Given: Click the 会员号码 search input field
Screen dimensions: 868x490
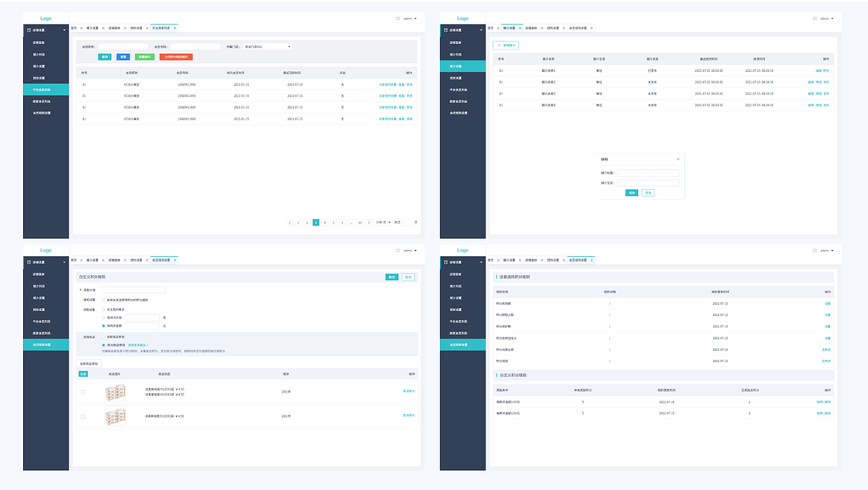Looking at the screenshot, I should click(x=195, y=47).
